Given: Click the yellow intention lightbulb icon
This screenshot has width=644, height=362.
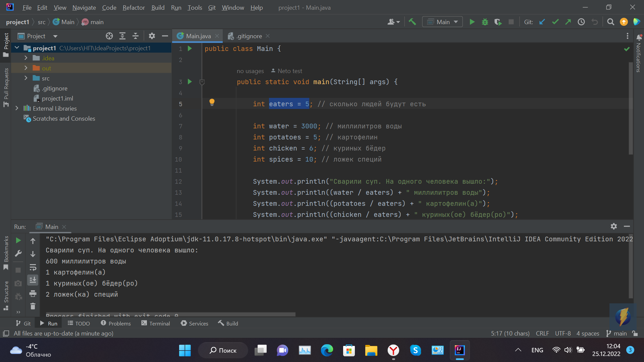Looking at the screenshot, I should coord(212,102).
